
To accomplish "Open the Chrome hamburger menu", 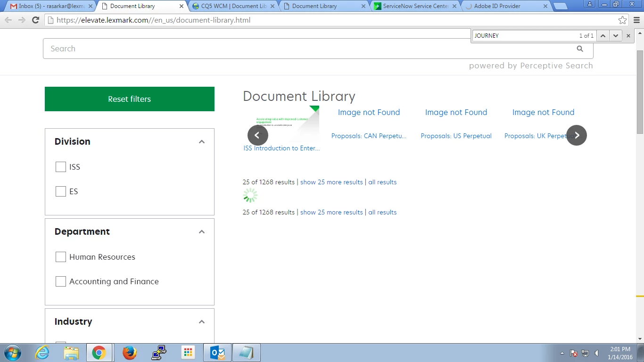I will pos(636,20).
